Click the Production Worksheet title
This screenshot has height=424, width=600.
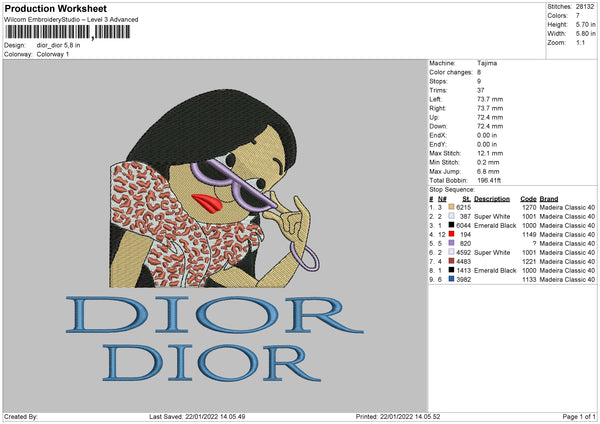[x=56, y=8]
